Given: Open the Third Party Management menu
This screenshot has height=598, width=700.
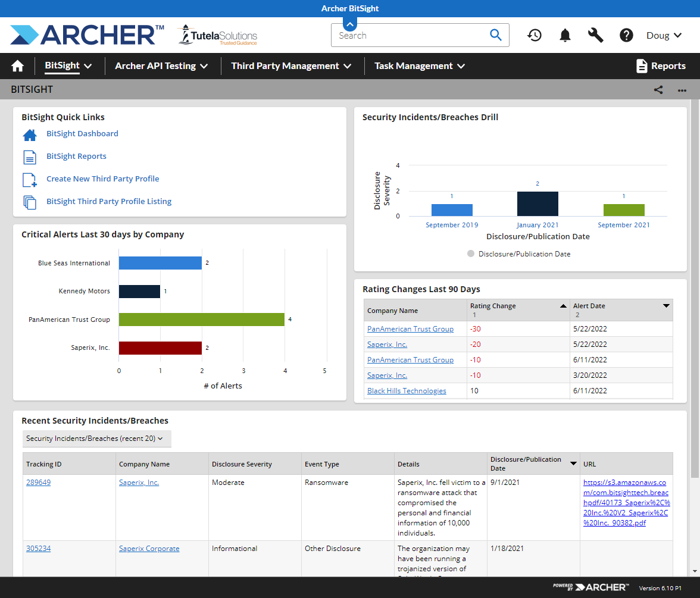Looking at the screenshot, I should (291, 66).
